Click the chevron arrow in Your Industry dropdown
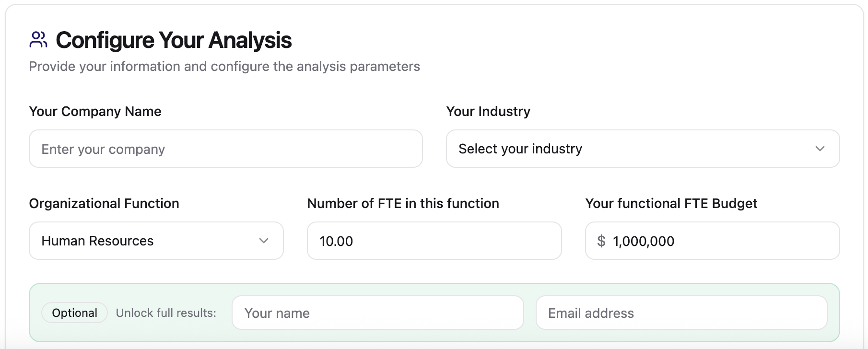The image size is (868, 349). 820,149
